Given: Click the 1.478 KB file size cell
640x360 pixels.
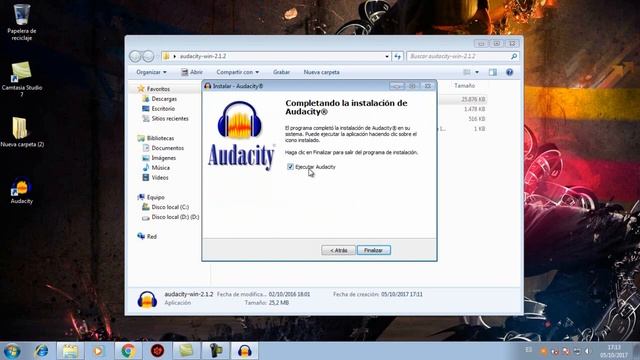Looking at the screenshot, I should point(474,109).
